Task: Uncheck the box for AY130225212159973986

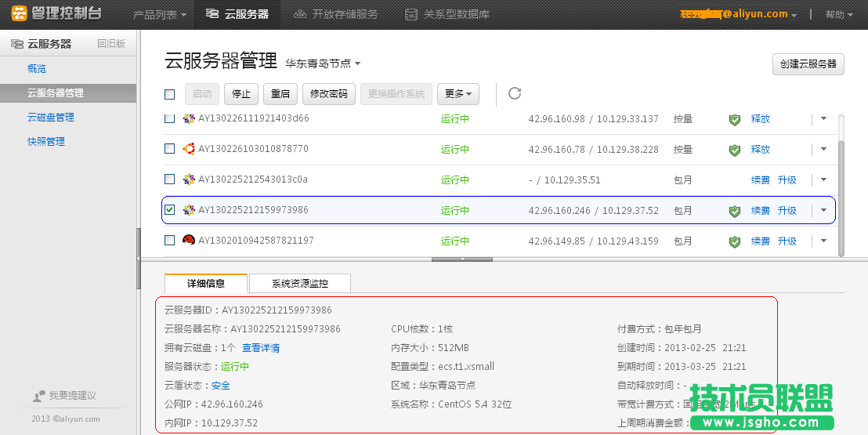Action: tap(170, 209)
